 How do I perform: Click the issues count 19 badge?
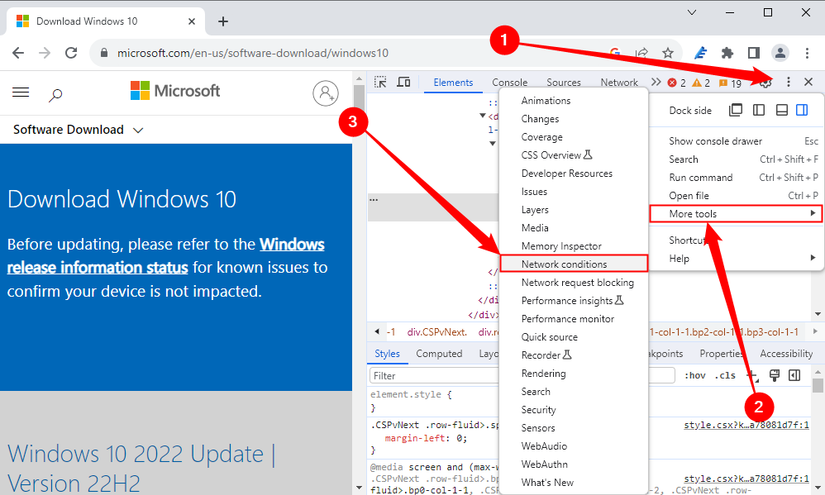pyautogui.click(x=730, y=83)
